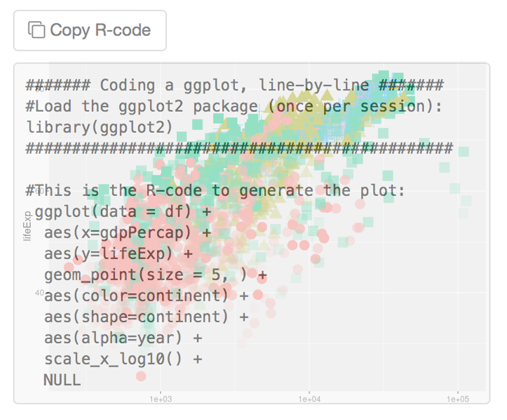Select the aes(alpha=year) code line
The image size is (507, 420).
point(123,338)
